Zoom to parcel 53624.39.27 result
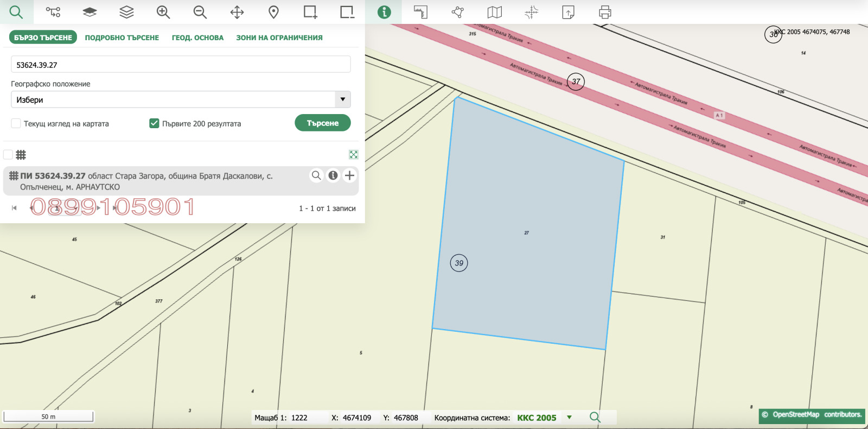The height and width of the screenshot is (429, 868). coord(316,175)
